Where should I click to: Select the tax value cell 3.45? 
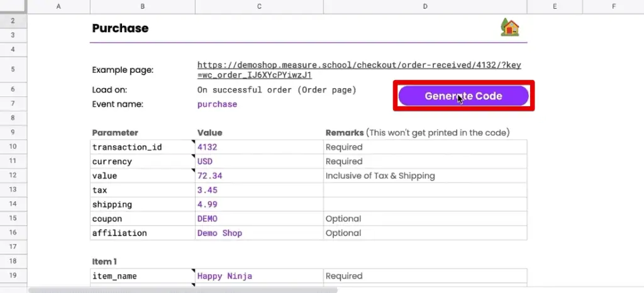pos(259,190)
